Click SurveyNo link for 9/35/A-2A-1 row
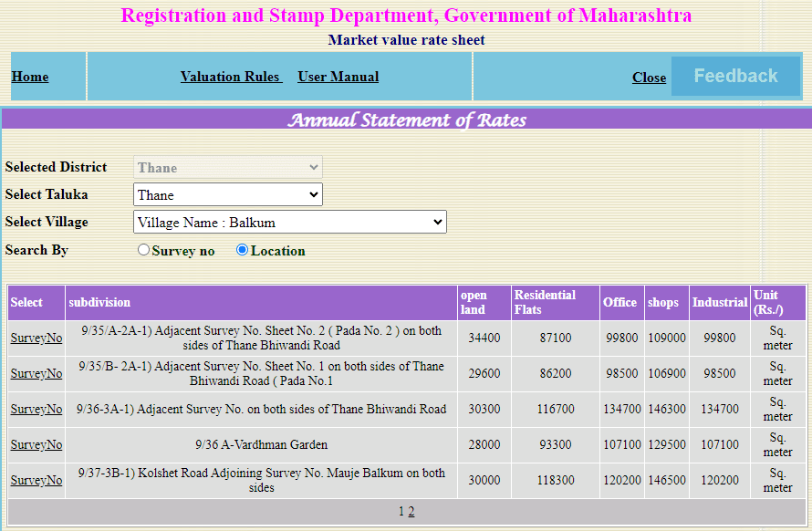Viewport: 812px width, 531px height. tap(36, 338)
